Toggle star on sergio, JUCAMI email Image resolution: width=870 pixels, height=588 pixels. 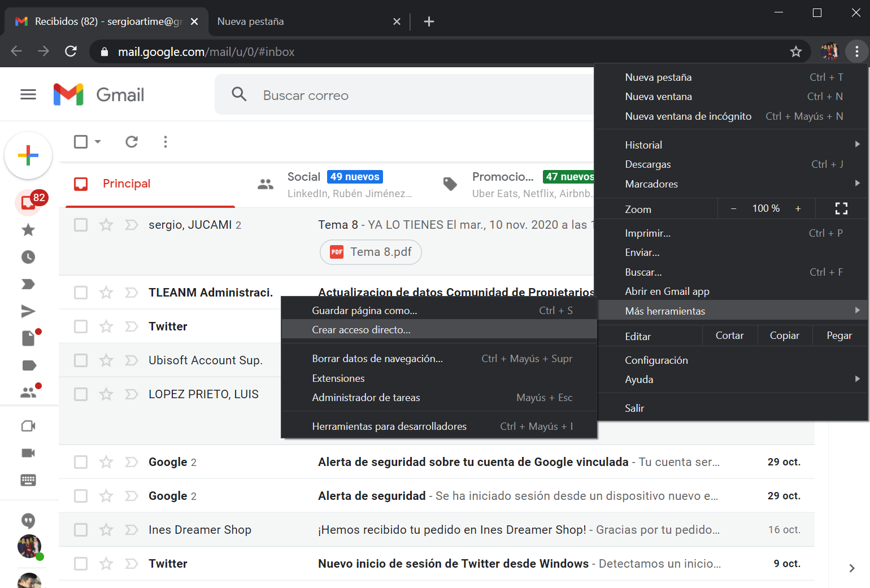pyautogui.click(x=106, y=225)
